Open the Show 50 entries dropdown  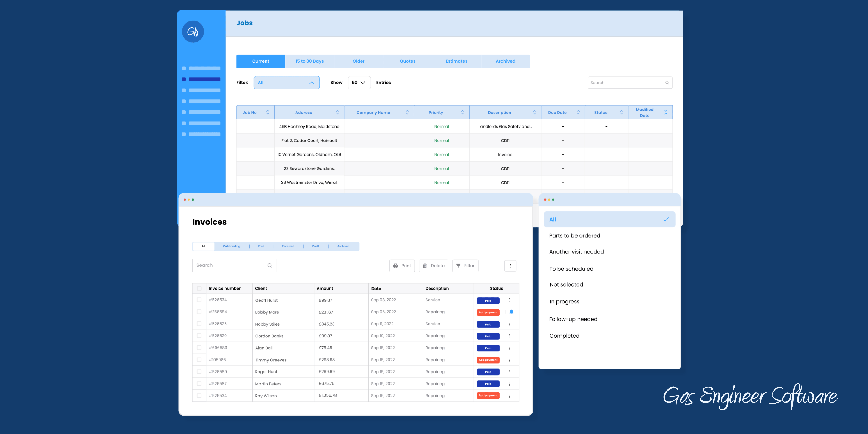359,83
